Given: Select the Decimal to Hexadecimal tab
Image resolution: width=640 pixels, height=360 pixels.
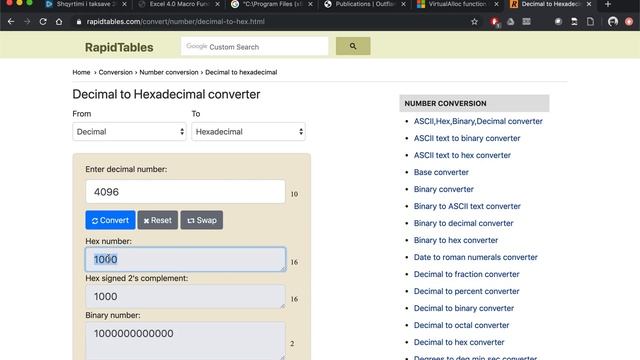Looking at the screenshot, I should (x=550, y=4).
